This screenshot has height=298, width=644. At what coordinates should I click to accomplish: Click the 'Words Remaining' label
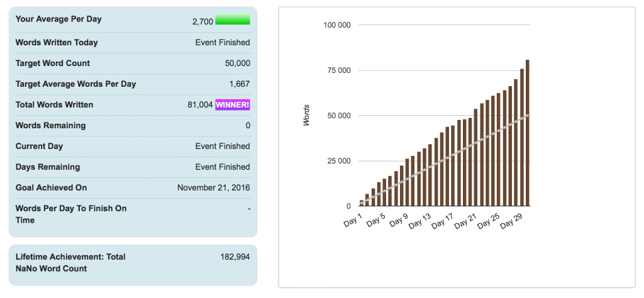tap(50, 125)
